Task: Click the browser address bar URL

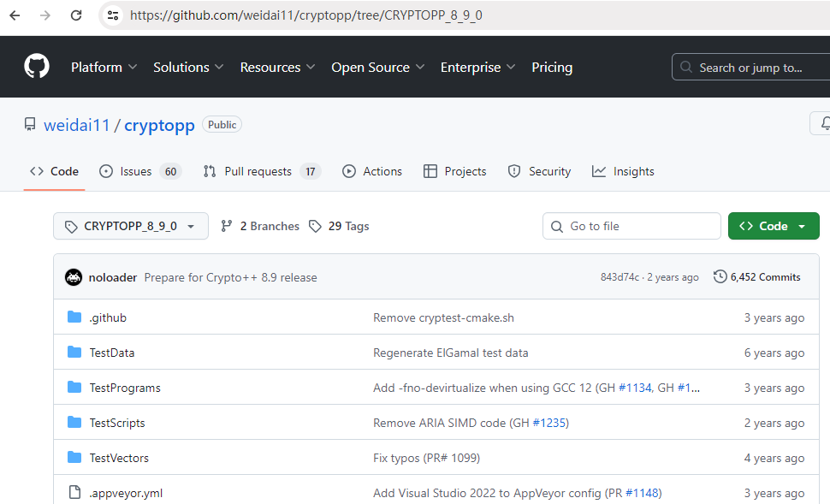Action: 306,15
